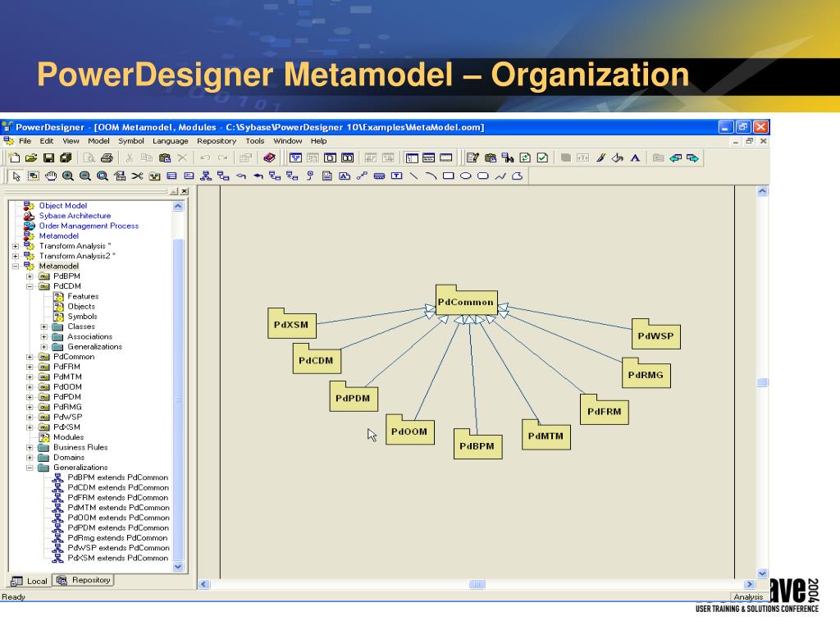Click the browser tree scroll up arrow
This screenshot has height=630, width=840.
pyautogui.click(x=178, y=206)
